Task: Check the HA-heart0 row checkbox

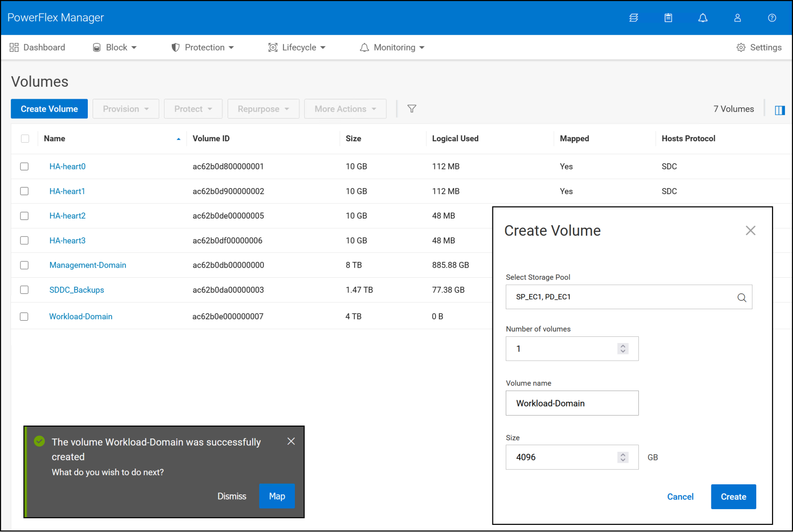Action: coord(24,167)
